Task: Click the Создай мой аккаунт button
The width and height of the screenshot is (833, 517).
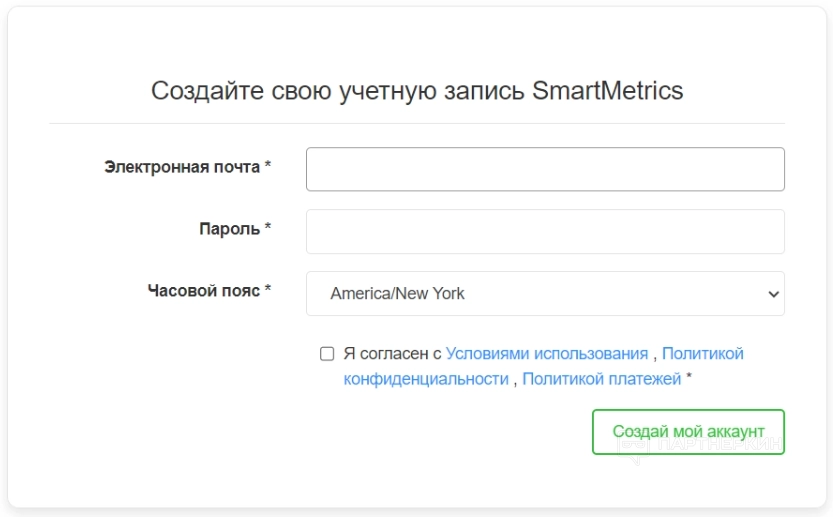Action: (x=688, y=431)
